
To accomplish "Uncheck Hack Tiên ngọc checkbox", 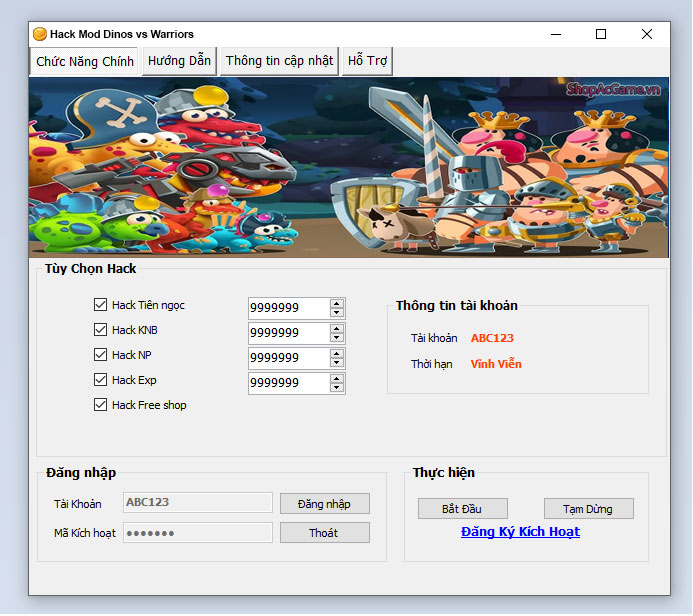I will tap(100, 304).
